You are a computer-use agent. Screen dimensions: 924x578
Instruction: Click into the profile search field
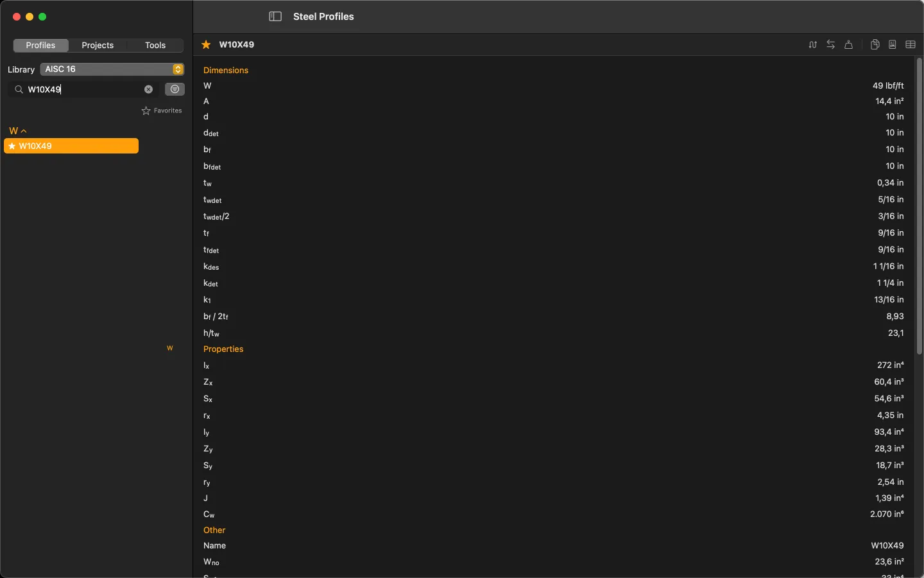[x=83, y=89]
